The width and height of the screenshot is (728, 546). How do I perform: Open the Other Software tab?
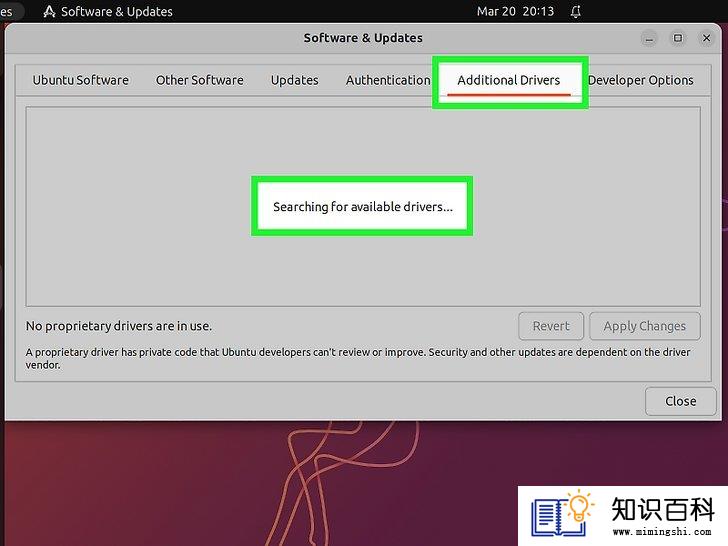(x=200, y=80)
